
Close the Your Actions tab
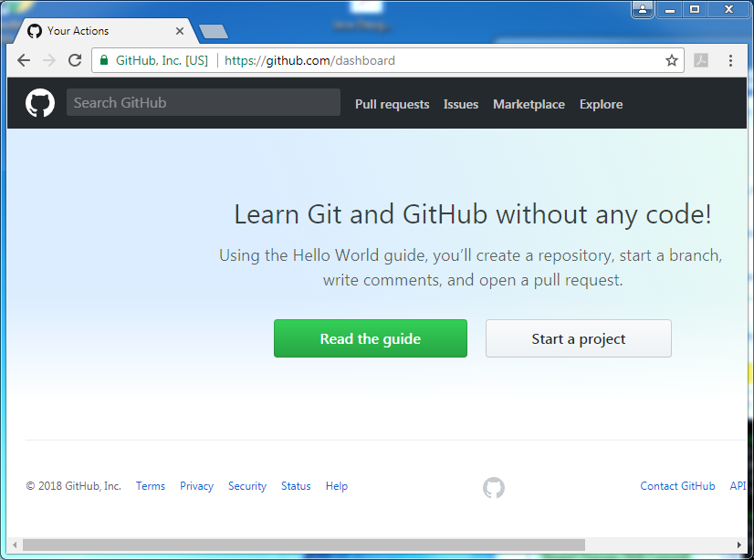coord(180,31)
